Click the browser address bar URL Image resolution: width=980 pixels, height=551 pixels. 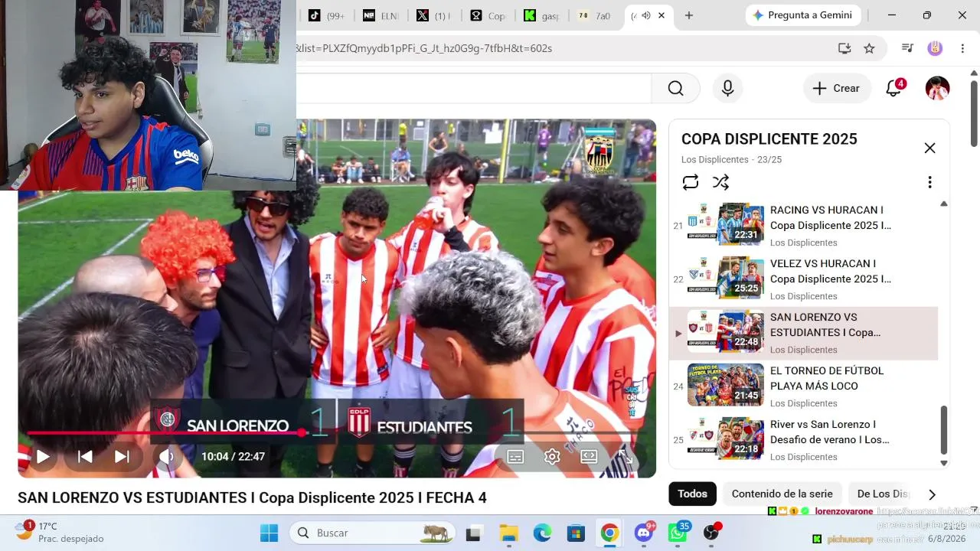[x=423, y=48]
